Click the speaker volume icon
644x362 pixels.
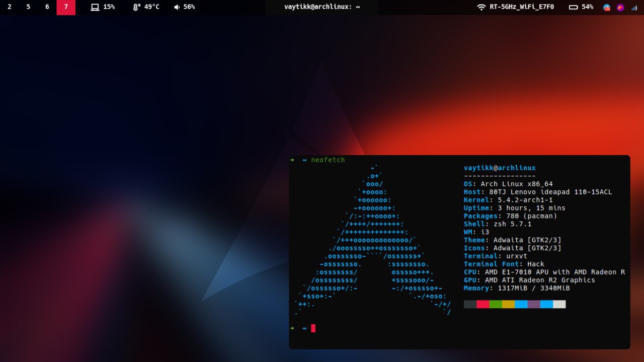click(x=177, y=7)
